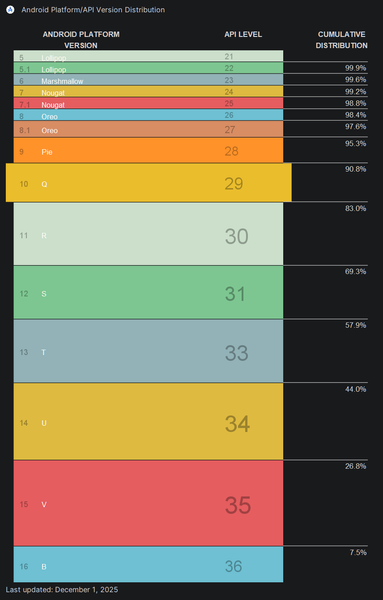Choose the Android 11 R API 30 block
The height and width of the screenshot is (600, 383).
(148, 234)
